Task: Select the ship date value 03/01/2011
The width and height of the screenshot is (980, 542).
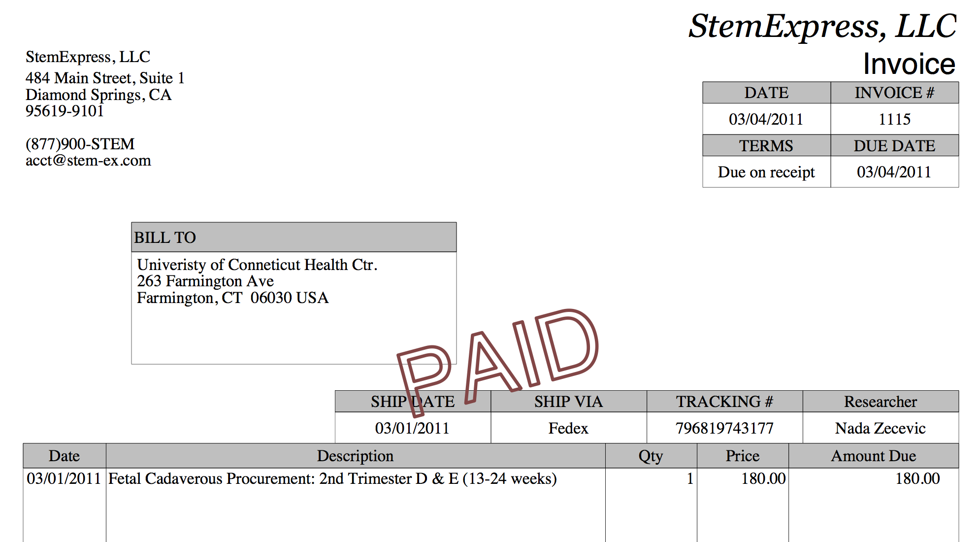Action: 412,428
